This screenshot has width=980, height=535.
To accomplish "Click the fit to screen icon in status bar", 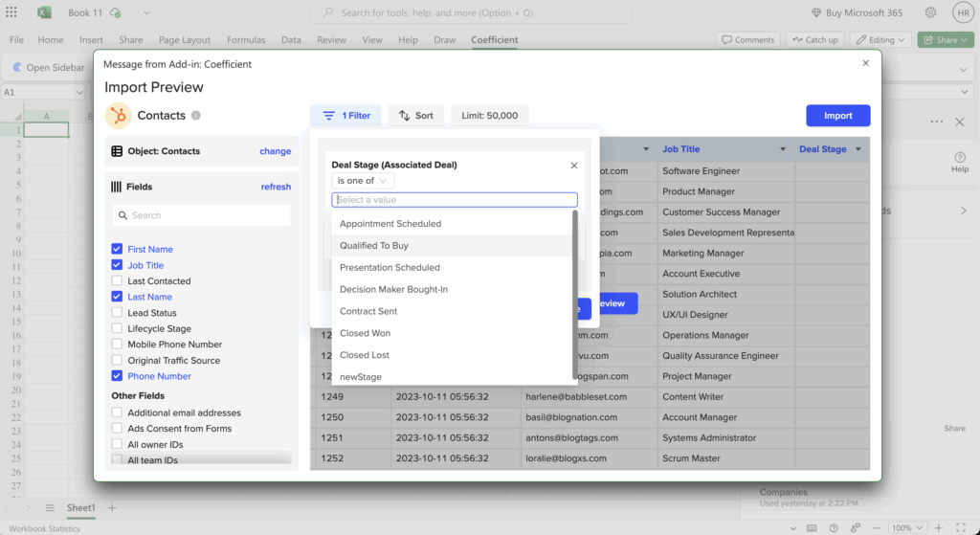I will [961, 528].
